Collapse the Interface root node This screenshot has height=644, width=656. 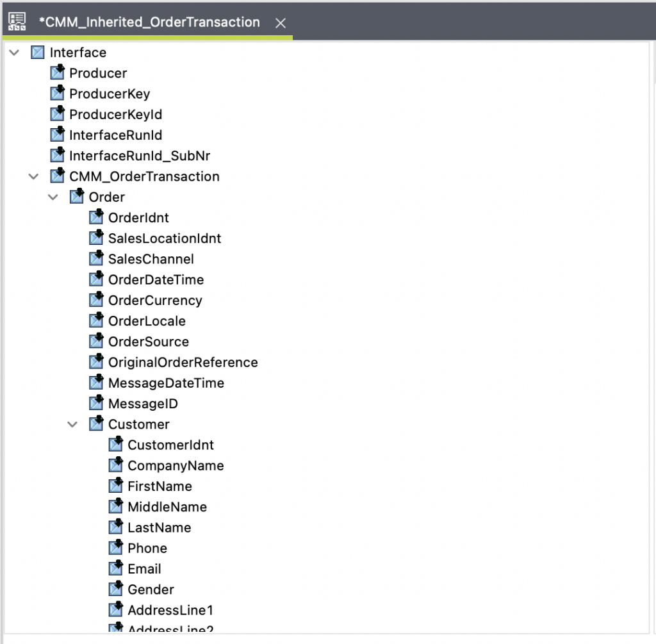click(14, 53)
